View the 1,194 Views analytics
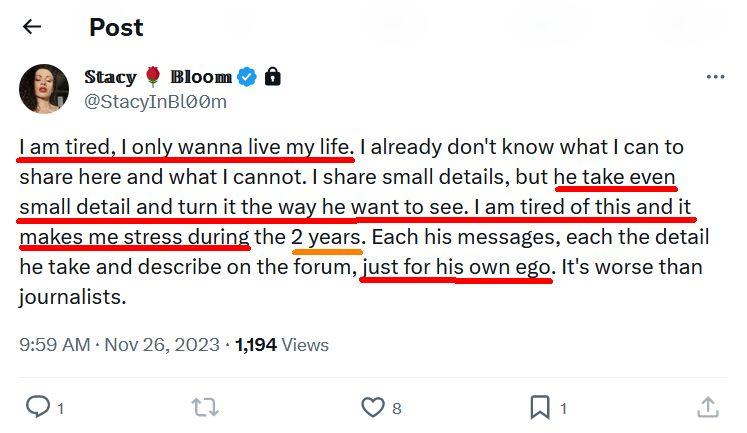Image resolution: width=747 pixels, height=433 pixels. [x=281, y=345]
